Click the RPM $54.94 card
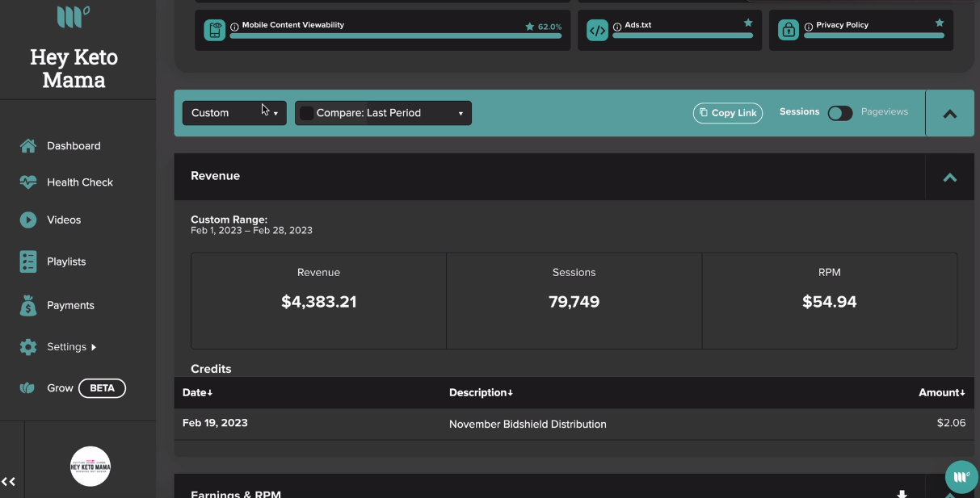The height and width of the screenshot is (498, 980). tap(830, 300)
